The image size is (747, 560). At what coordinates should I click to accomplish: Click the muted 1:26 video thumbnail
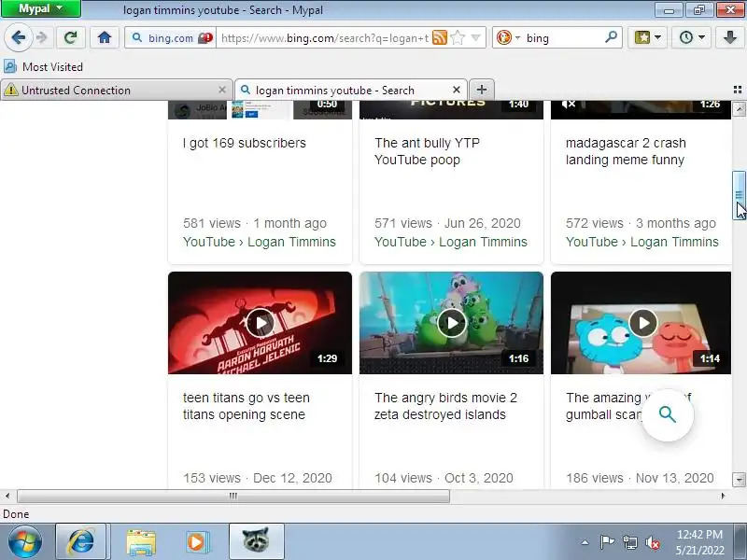click(641, 110)
